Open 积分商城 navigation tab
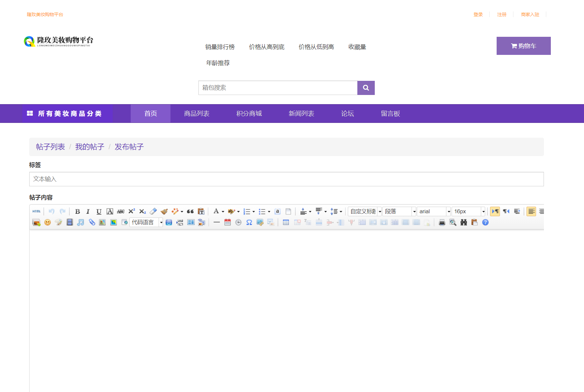Screen dimensions: 584x392 (x=249, y=114)
